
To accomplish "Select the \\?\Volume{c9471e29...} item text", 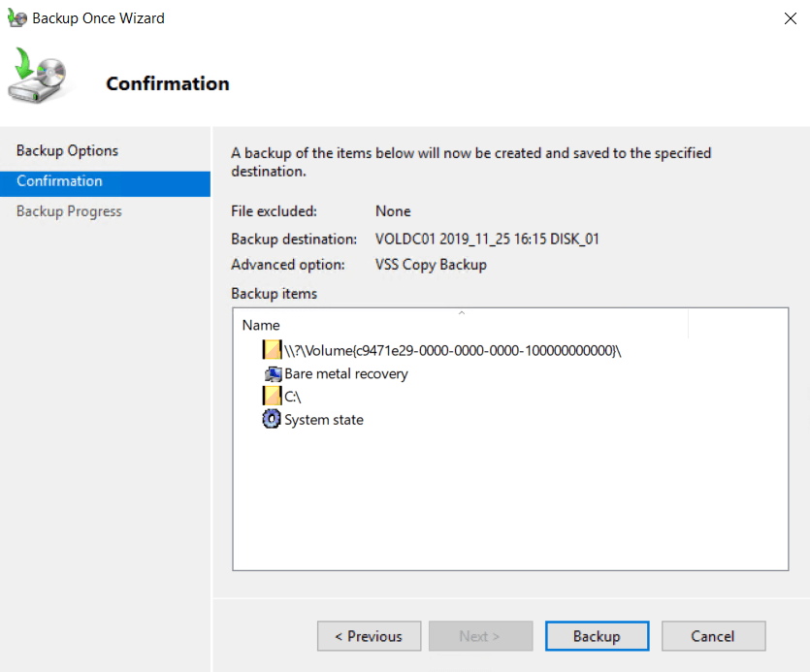I will click(452, 350).
